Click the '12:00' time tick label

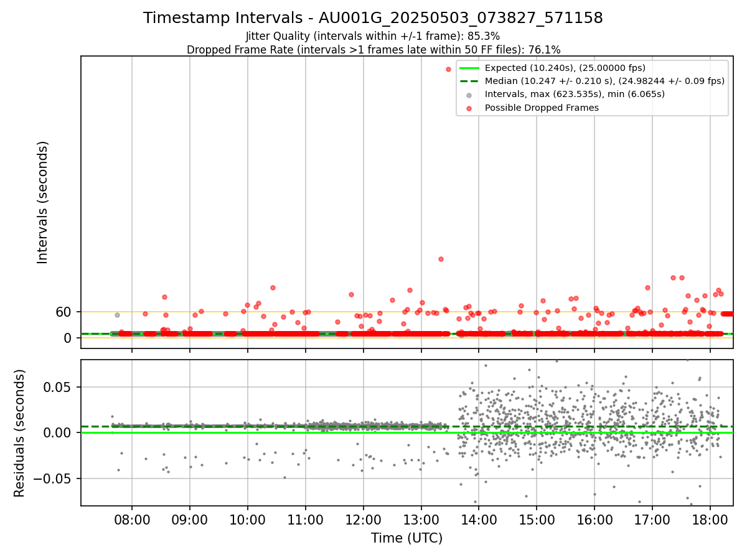pos(364,519)
